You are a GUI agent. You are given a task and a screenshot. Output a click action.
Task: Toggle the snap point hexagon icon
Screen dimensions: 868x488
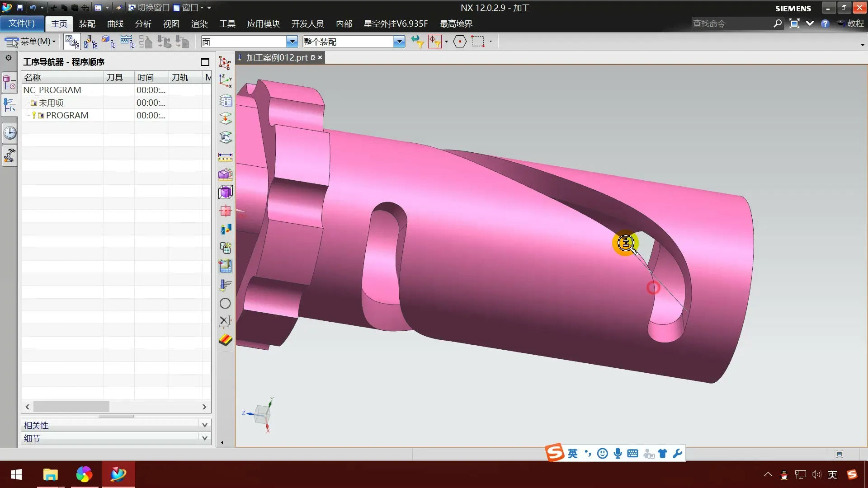click(459, 42)
